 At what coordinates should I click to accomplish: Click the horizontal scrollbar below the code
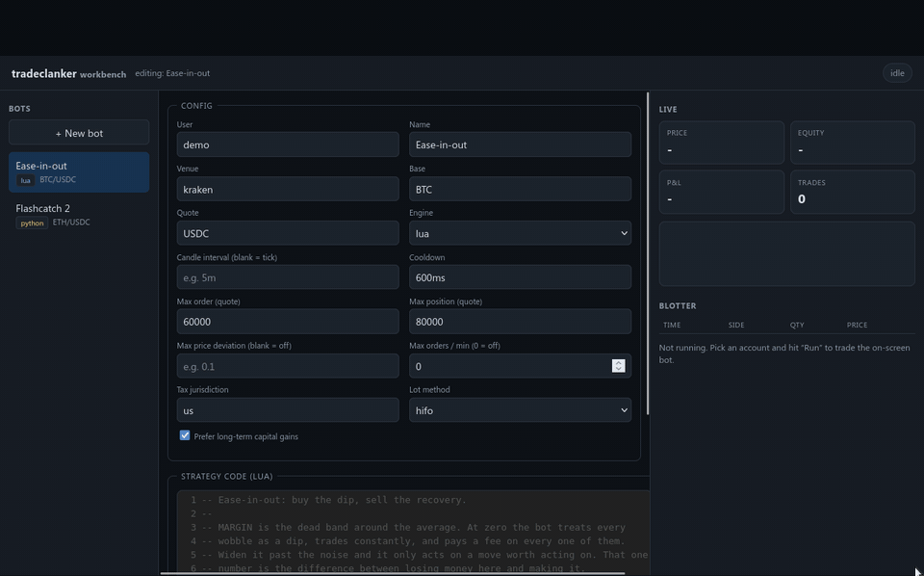pyautogui.click(x=393, y=573)
